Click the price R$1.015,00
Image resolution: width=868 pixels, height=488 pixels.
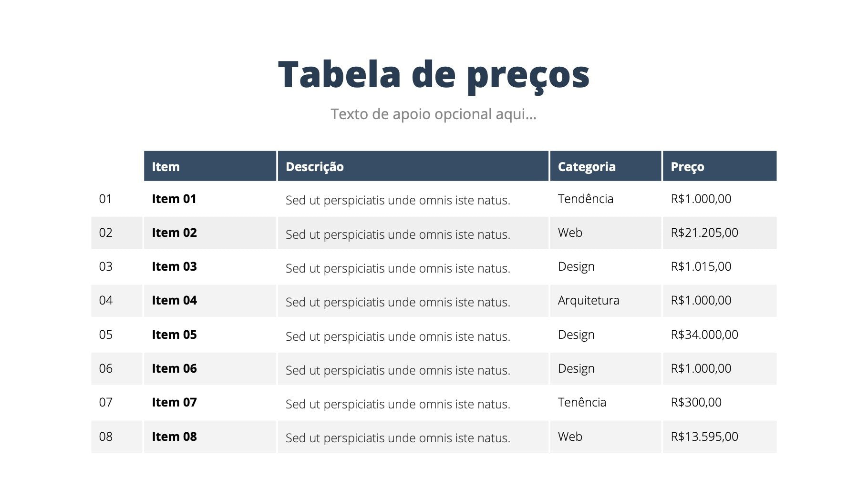pos(701,266)
